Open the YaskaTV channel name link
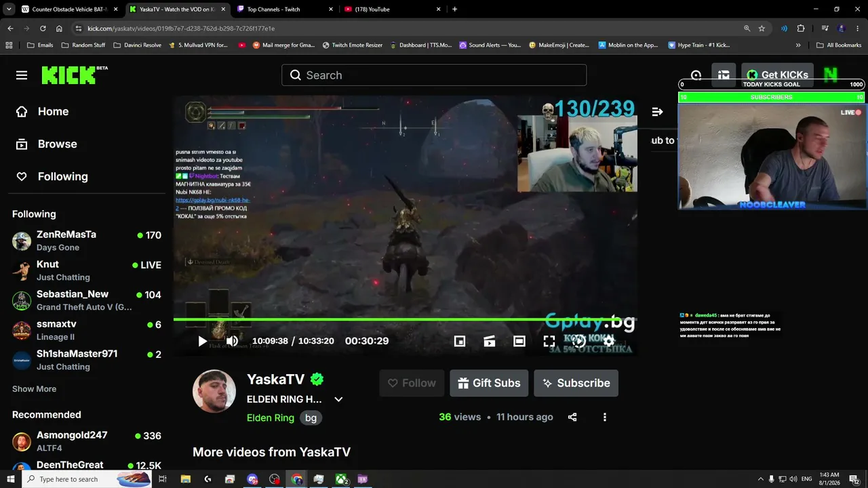The width and height of the screenshot is (868, 488). [276, 379]
